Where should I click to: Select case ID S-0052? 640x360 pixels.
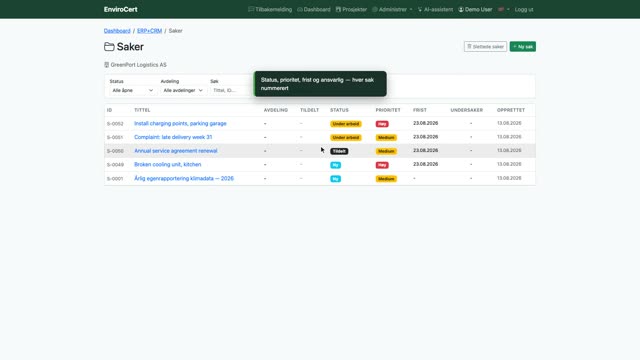click(x=115, y=124)
